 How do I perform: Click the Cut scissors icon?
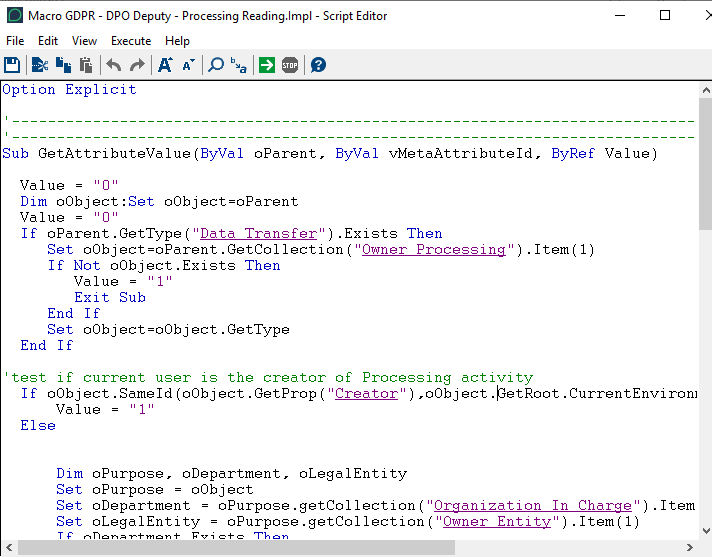(x=40, y=65)
